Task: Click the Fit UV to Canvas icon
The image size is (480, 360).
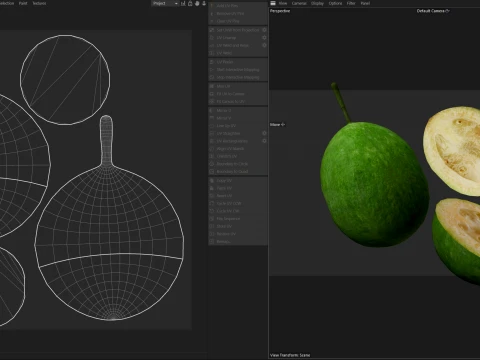Action: [211, 94]
